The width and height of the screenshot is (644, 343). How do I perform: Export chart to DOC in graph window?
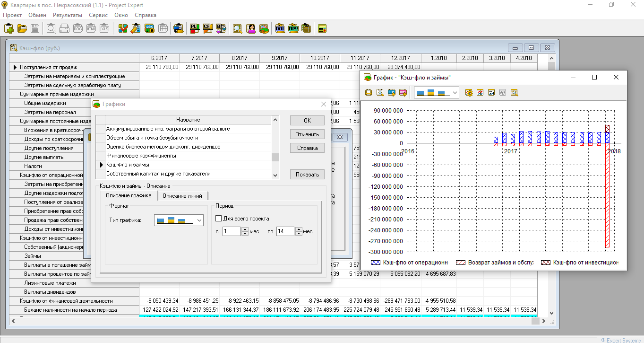pyautogui.click(x=391, y=92)
